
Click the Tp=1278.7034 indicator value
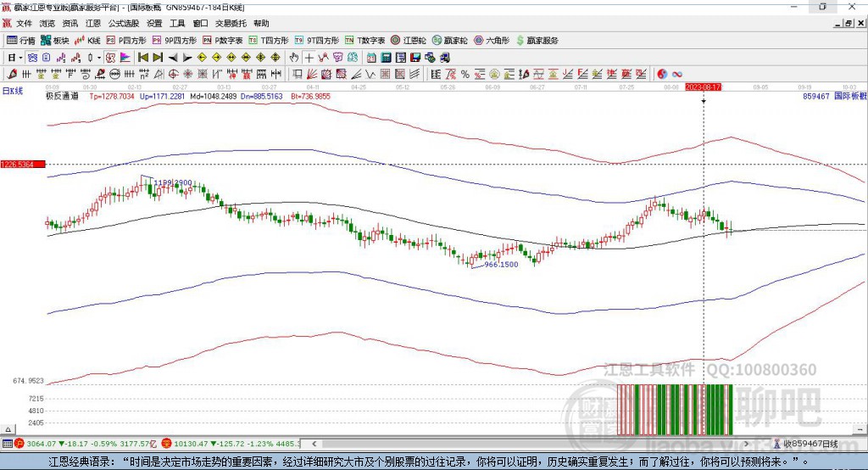(112, 97)
